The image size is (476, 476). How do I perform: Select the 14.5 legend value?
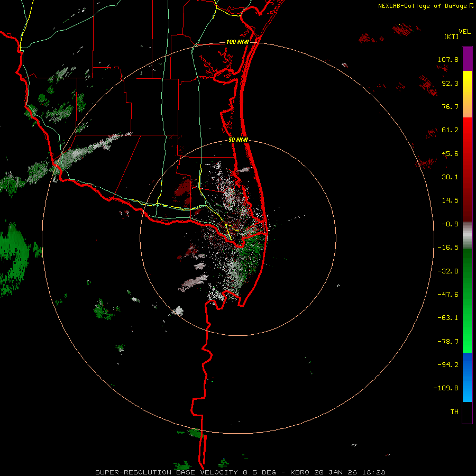click(450, 200)
